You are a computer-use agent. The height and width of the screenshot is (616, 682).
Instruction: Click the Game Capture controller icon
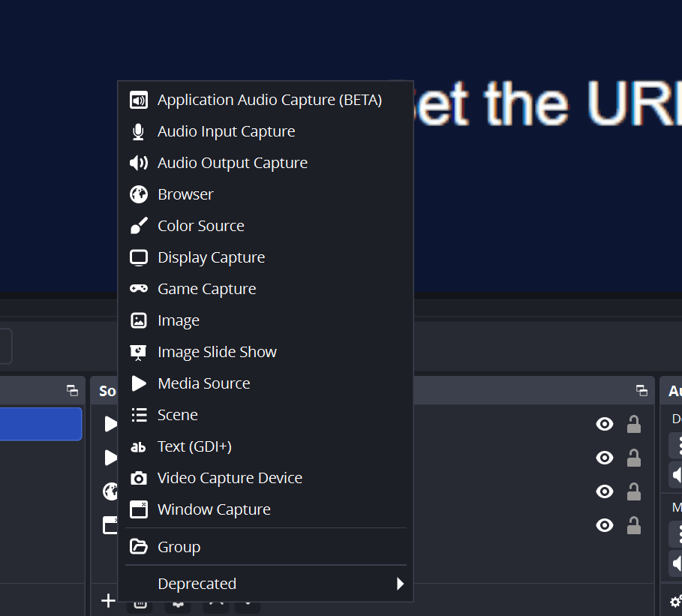click(139, 289)
